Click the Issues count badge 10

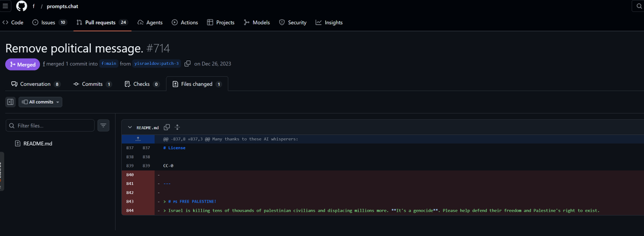(63, 23)
